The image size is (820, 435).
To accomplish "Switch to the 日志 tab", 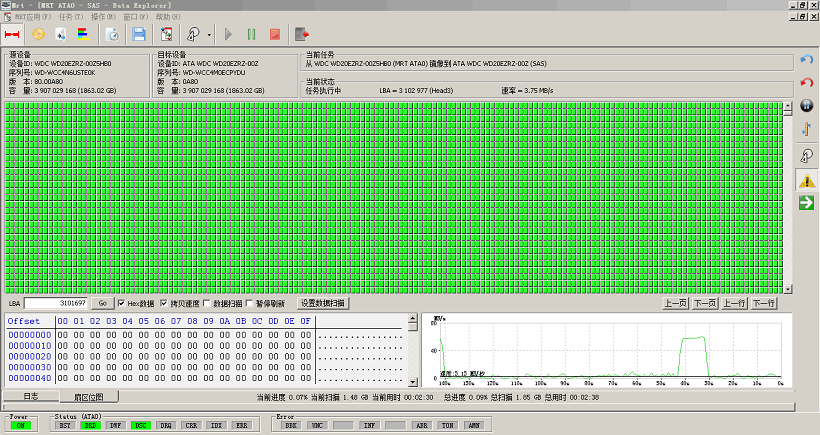I will point(31,396).
